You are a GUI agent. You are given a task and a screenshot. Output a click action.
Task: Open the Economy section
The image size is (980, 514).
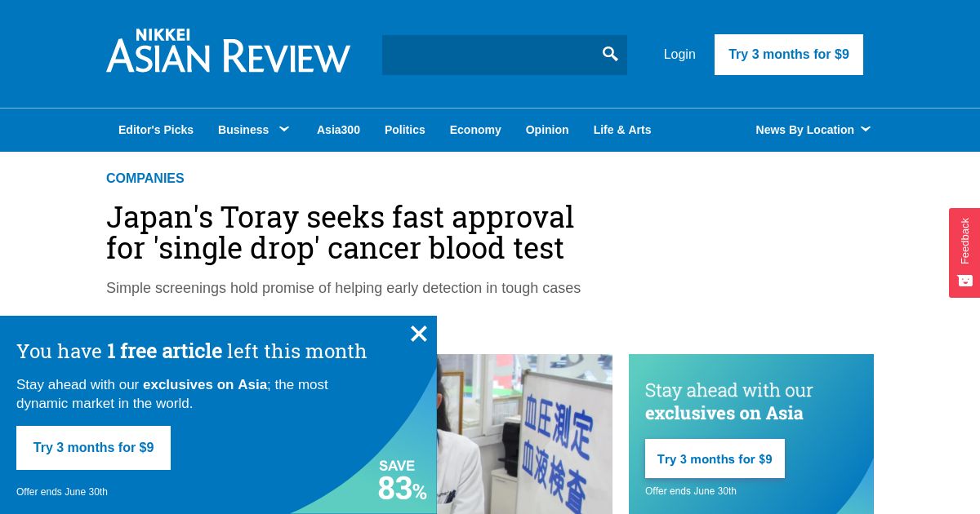pos(475,130)
